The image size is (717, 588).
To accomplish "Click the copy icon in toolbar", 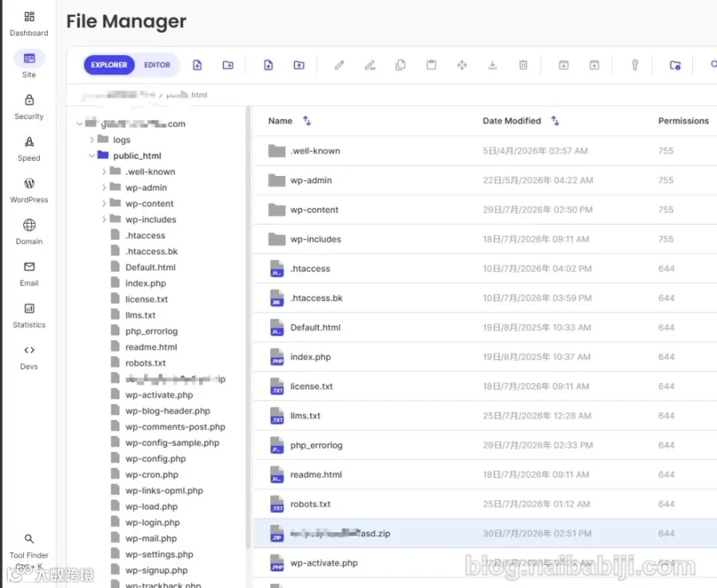I will (401, 65).
